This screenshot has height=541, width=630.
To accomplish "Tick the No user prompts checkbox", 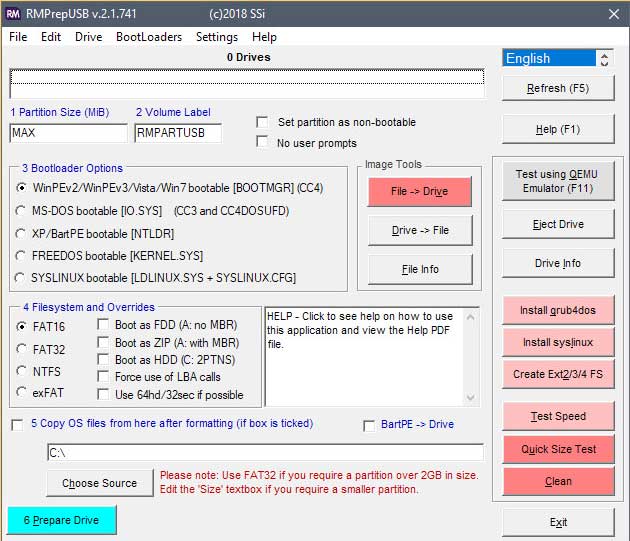I will click(x=262, y=142).
